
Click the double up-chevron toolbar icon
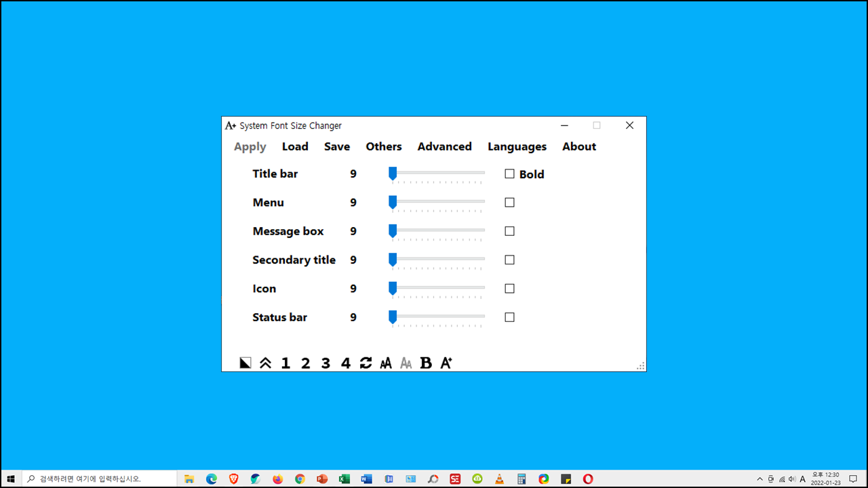[265, 363]
